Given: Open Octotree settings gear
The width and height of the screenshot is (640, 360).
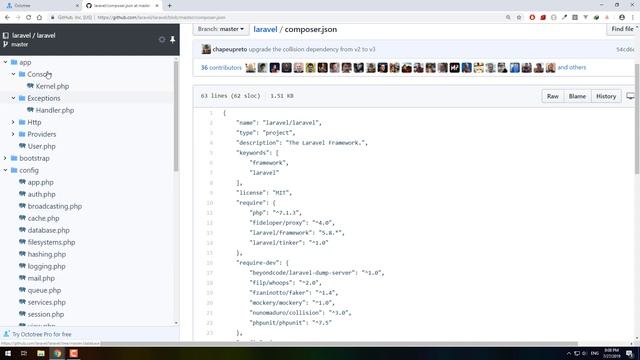Looking at the screenshot, I should point(162,40).
